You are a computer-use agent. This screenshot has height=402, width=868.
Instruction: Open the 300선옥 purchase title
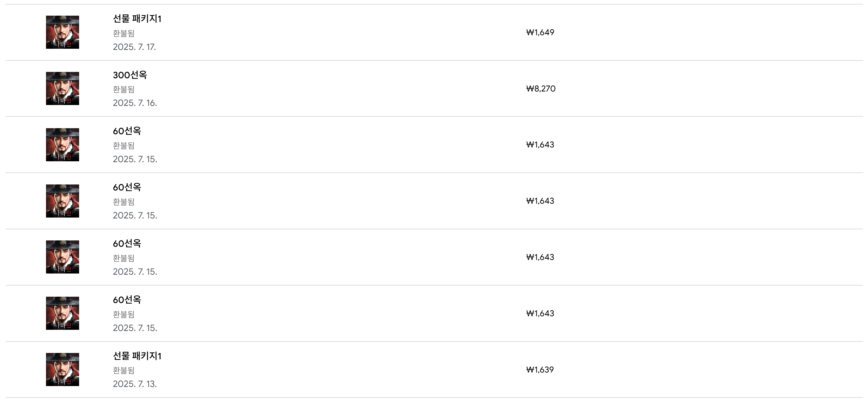click(x=130, y=75)
